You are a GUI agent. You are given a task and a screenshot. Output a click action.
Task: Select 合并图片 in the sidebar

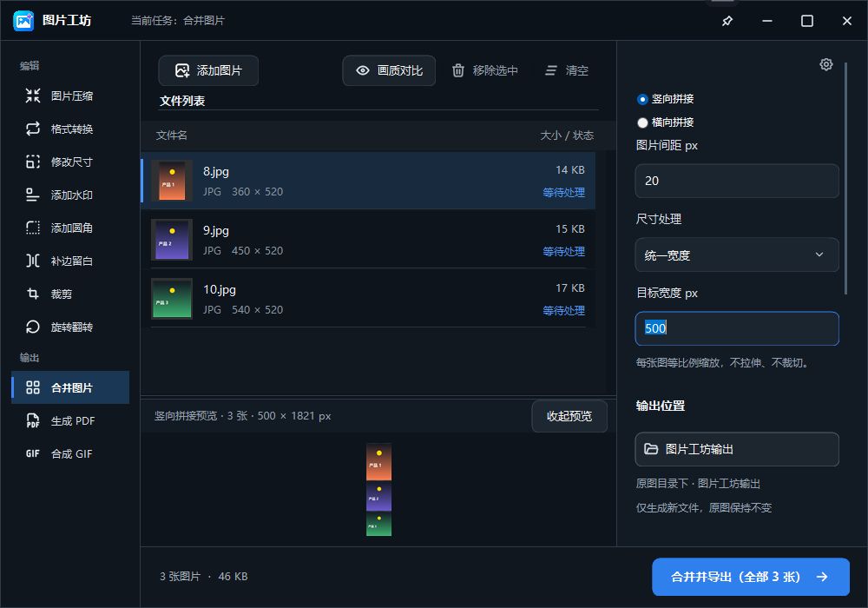70,387
